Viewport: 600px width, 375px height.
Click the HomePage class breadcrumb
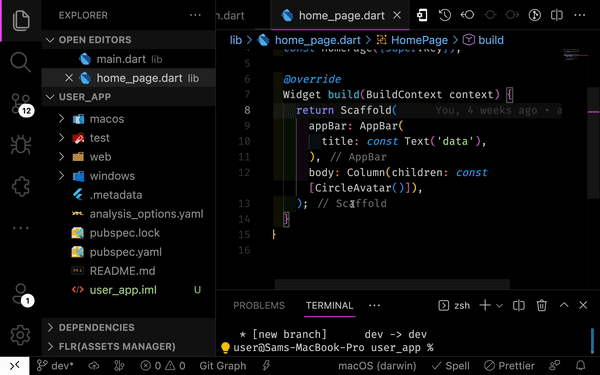pyautogui.click(x=419, y=40)
